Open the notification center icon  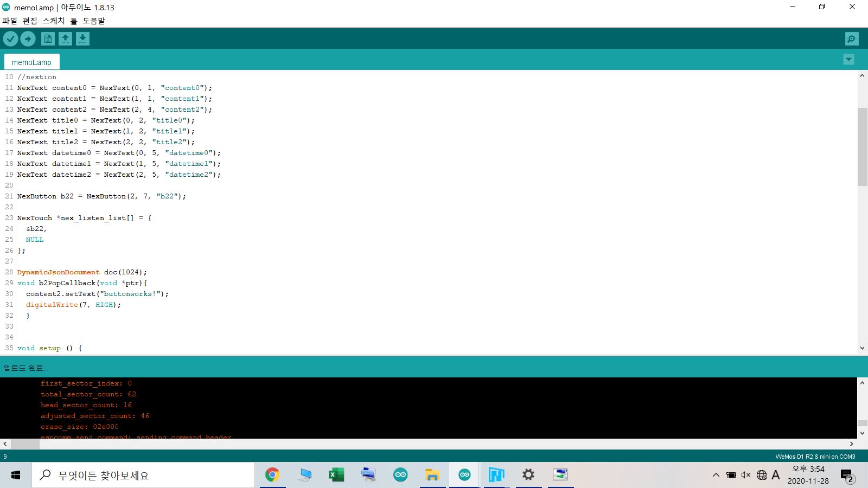847,476
